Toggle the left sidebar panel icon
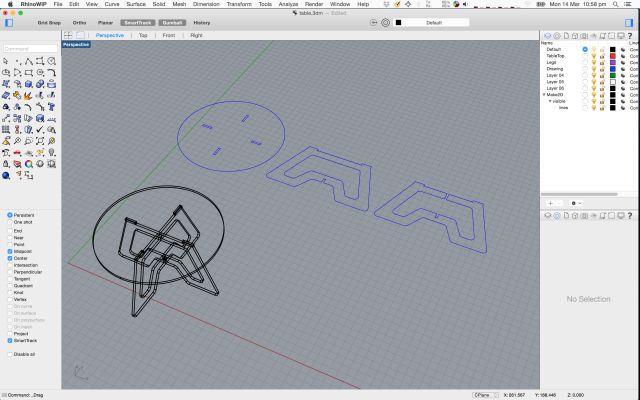Viewport: 640px width, 400px height. 9,23
